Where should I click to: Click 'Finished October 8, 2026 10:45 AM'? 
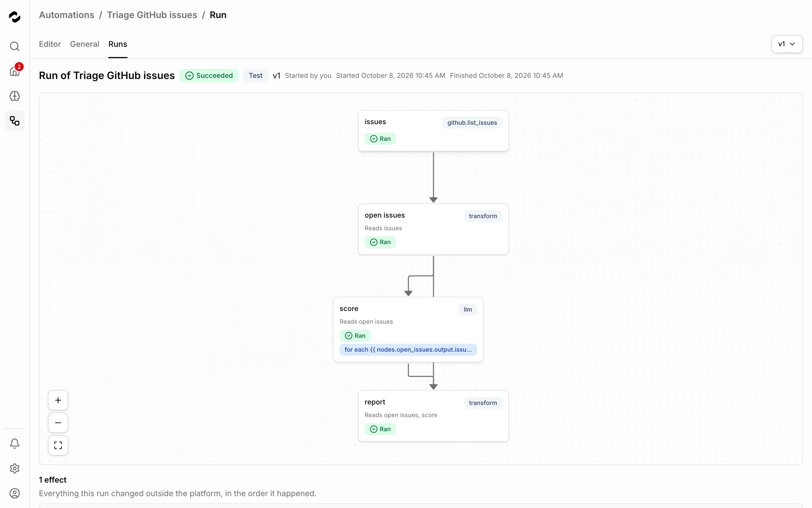pyautogui.click(x=506, y=76)
